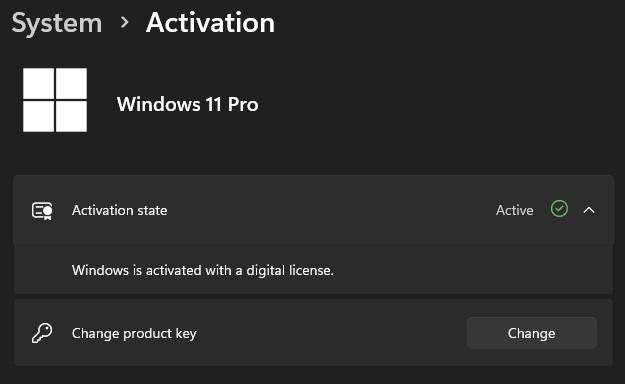Click the word 'Pro' in edition name
Image resolution: width=625 pixels, height=384 pixels.
pyautogui.click(x=243, y=104)
